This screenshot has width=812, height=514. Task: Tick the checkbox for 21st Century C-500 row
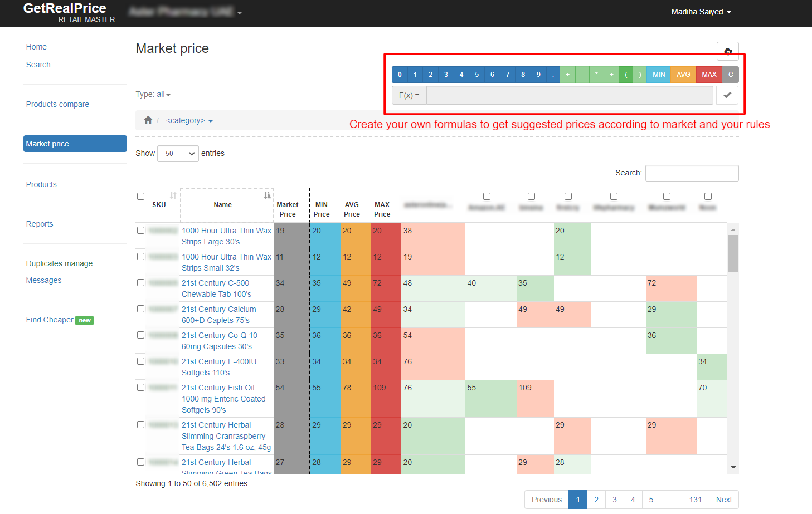pyautogui.click(x=141, y=282)
